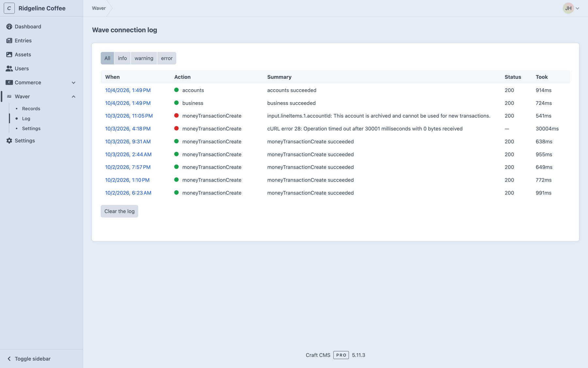The image size is (588, 368).
Task: Click the Clear the log button
Action: point(119,211)
